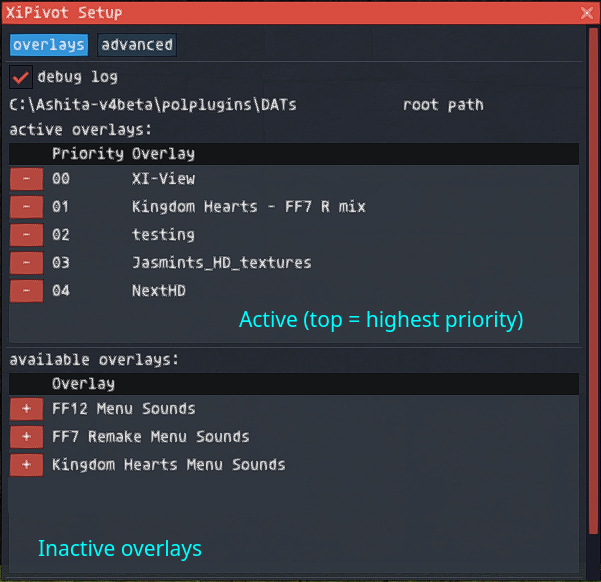Screen dimensions: 601x582
Task: Click the vertical scrollbar on the right
Action: click(593, 281)
